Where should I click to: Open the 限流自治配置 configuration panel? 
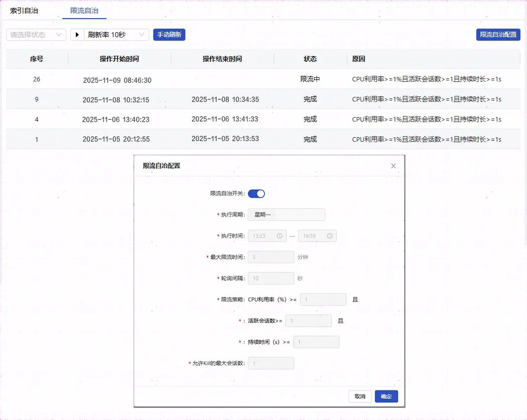click(x=498, y=35)
